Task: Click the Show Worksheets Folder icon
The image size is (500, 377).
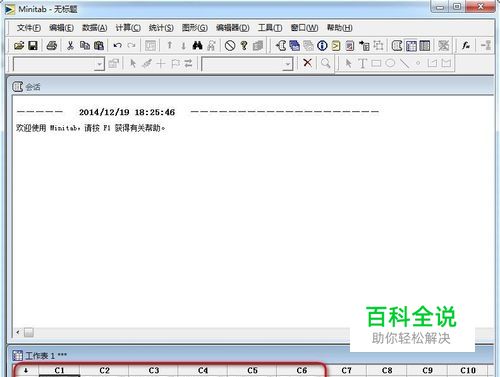Action: [294, 46]
